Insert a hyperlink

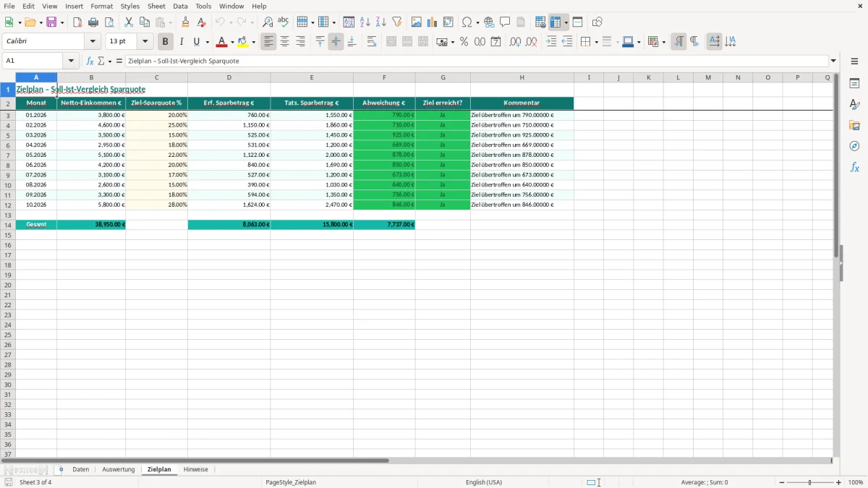(x=490, y=22)
